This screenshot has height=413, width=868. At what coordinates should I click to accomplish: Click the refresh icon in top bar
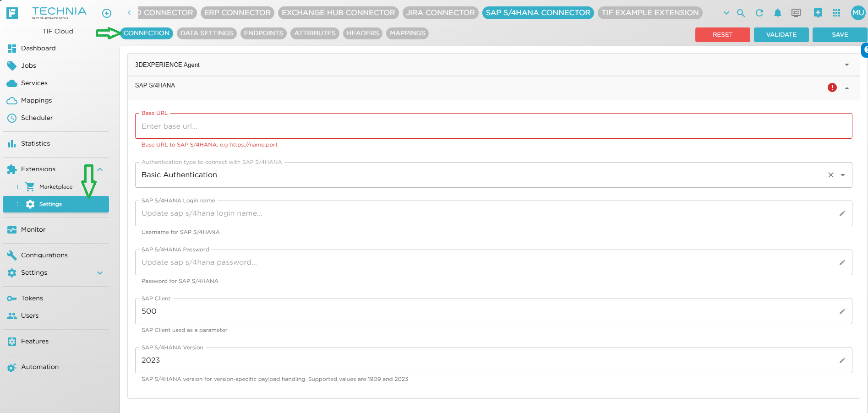coord(759,13)
